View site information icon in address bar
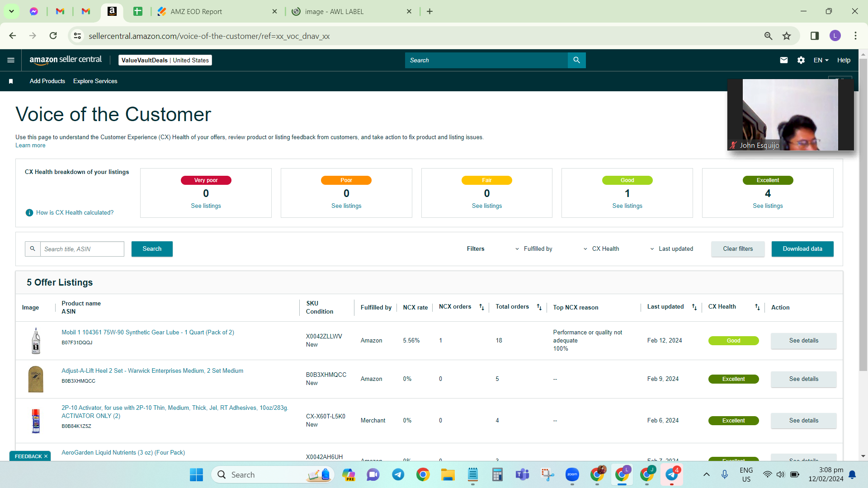 [78, 36]
